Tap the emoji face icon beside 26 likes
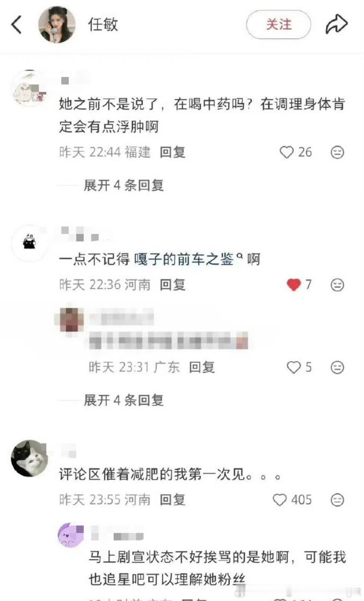Screen dimensions: 364x601 [x=337, y=152]
